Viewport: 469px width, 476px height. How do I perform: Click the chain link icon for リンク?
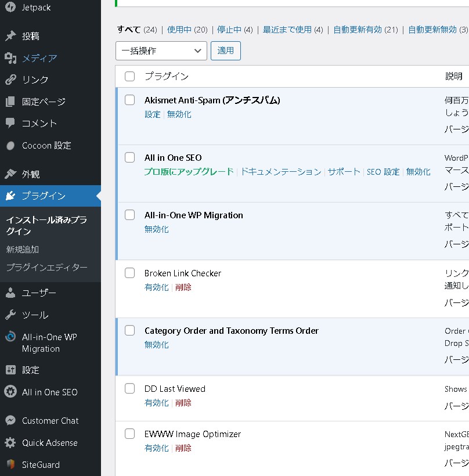coord(10,80)
